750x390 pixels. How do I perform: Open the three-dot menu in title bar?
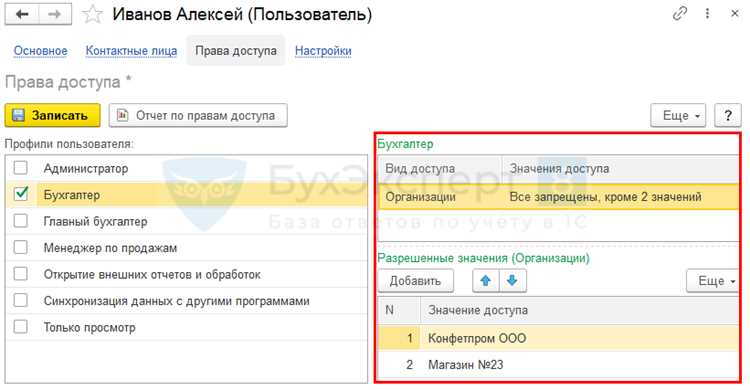tap(707, 14)
